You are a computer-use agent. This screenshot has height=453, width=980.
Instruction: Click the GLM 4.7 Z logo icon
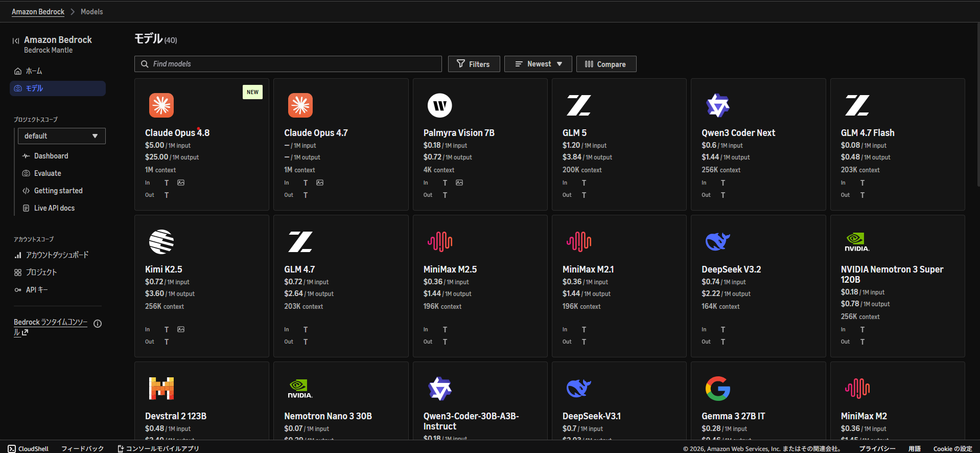point(300,242)
